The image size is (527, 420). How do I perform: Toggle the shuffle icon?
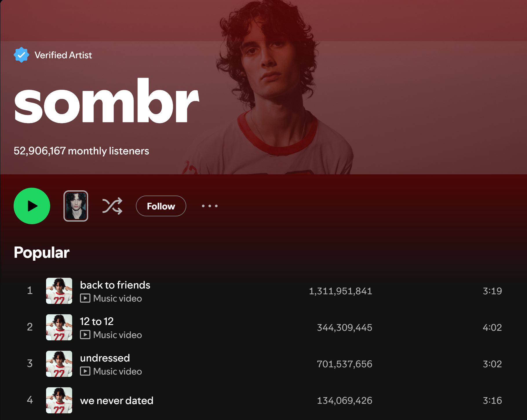click(112, 206)
